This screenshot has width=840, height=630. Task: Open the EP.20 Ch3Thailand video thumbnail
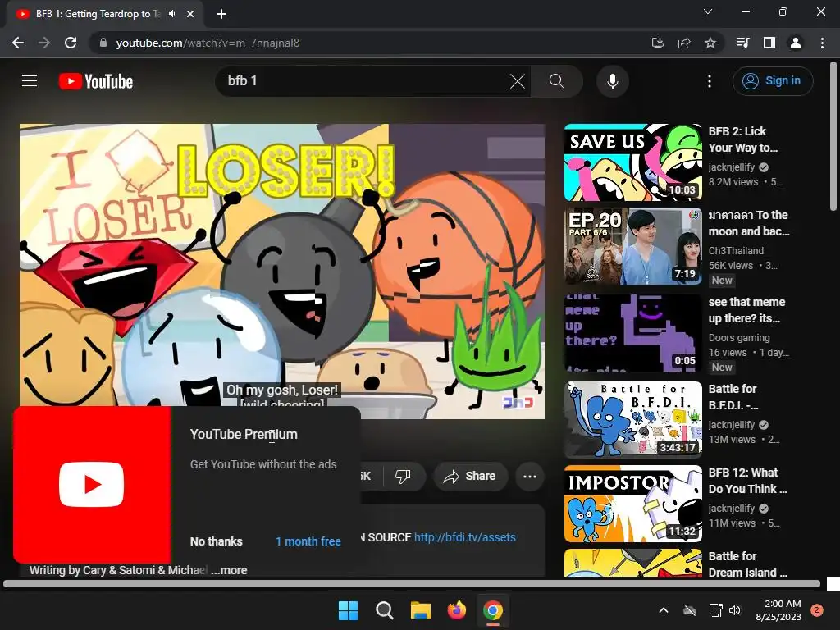coord(632,246)
